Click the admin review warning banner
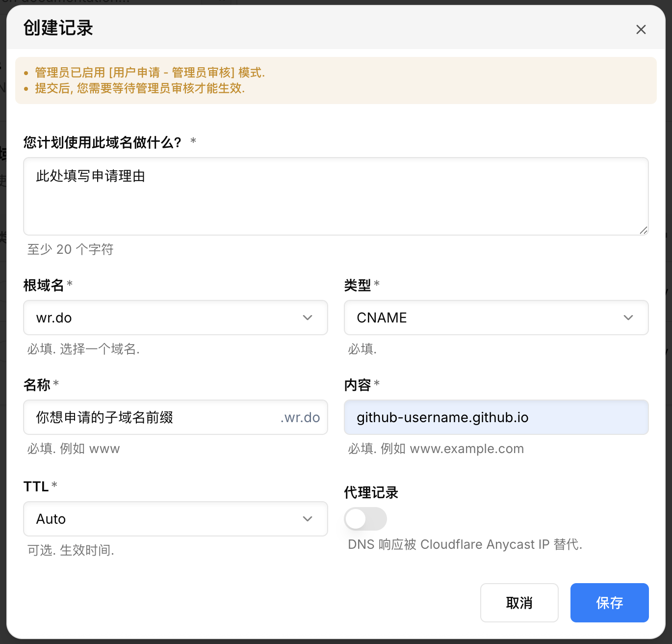672x644 pixels. pyautogui.click(x=336, y=80)
